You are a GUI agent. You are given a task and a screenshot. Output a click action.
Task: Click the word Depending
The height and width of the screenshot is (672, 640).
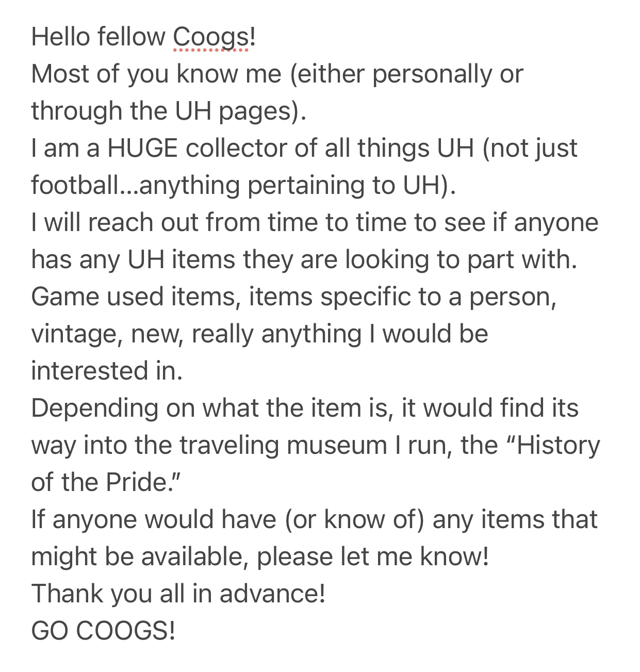(x=94, y=408)
